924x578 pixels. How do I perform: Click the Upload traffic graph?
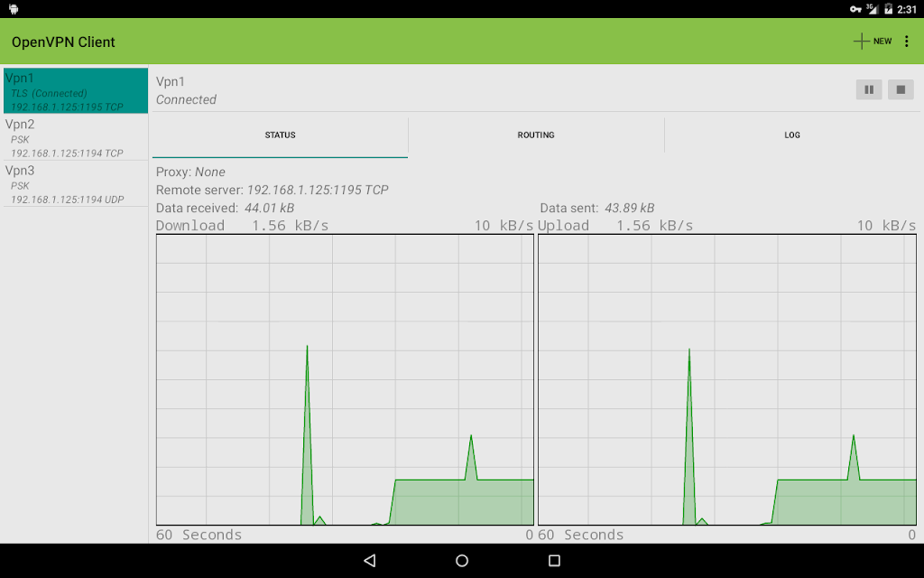point(727,380)
